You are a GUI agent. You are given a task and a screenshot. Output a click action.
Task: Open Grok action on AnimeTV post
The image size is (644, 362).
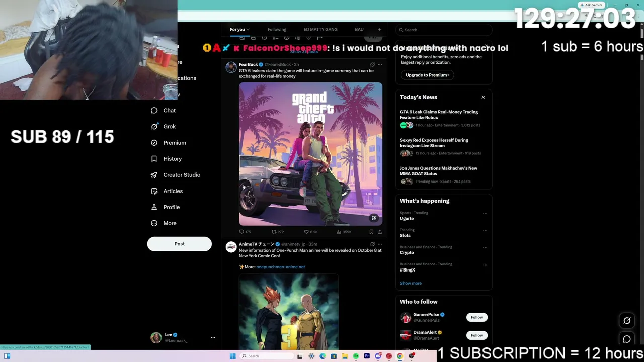(372, 244)
